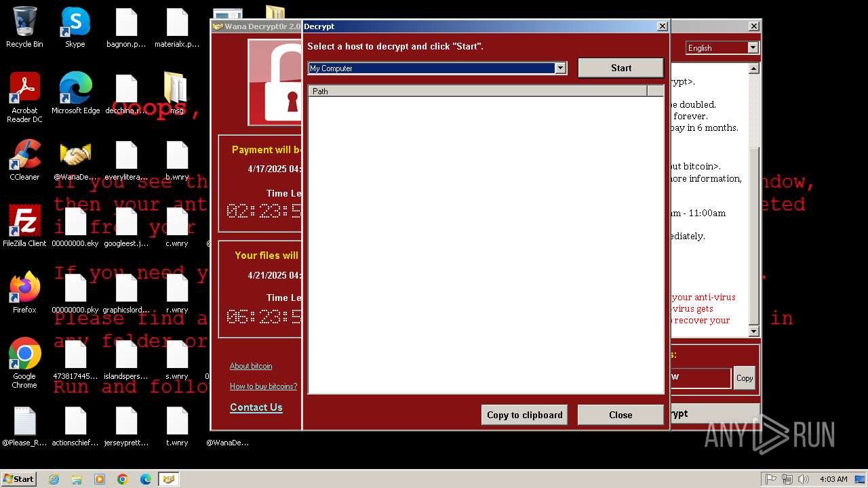The image size is (868, 488).
Task: Click message scrollbar down arrow
Action: tap(753, 331)
